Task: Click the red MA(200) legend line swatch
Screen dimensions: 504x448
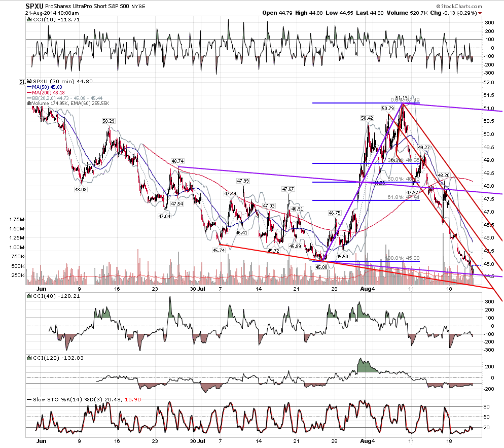Action: 29,93
